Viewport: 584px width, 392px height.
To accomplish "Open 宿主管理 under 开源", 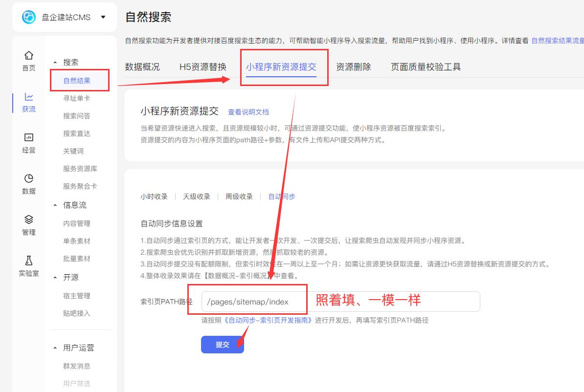I will pyautogui.click(x=77, y=296).
